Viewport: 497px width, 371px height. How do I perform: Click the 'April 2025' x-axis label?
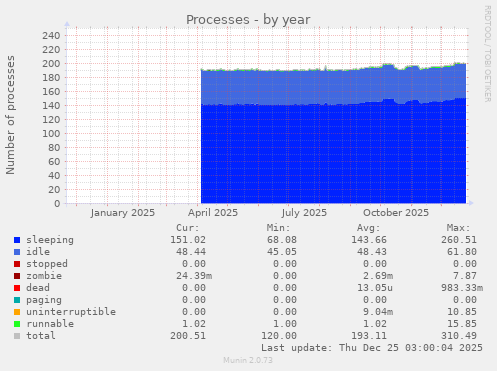(x=213, y=213)
